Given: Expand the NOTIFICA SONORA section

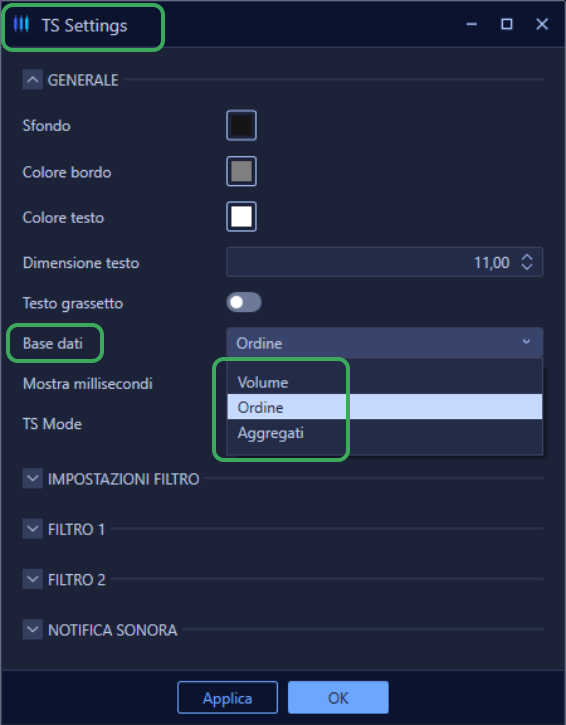Looking at the screenshot, I should click(x=32, y=629).
